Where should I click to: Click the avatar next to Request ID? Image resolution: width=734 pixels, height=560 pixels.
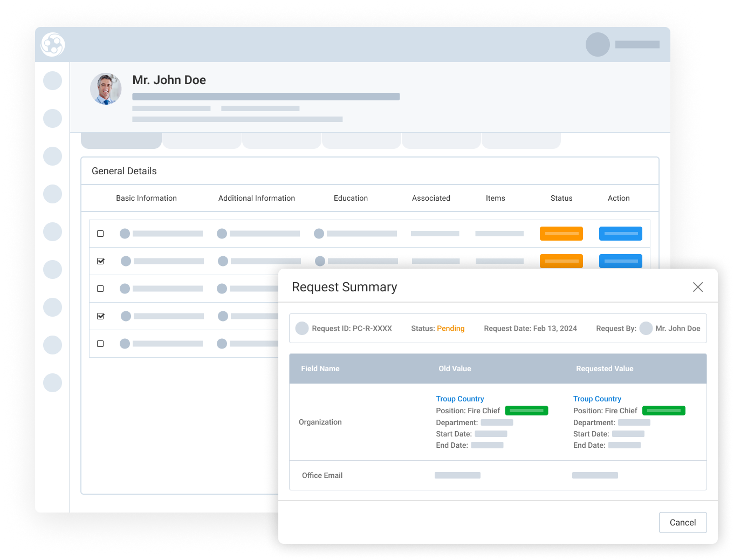pos(302,329)
